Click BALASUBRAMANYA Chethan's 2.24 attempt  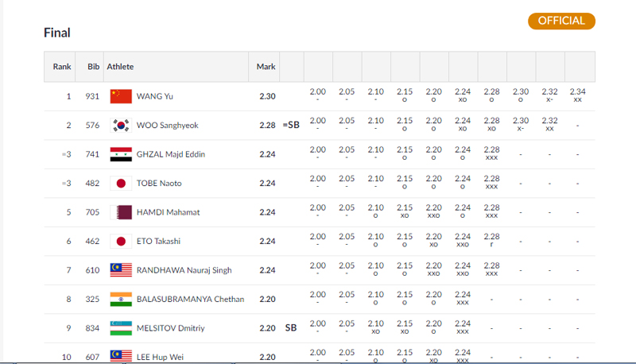coord(463,298)
